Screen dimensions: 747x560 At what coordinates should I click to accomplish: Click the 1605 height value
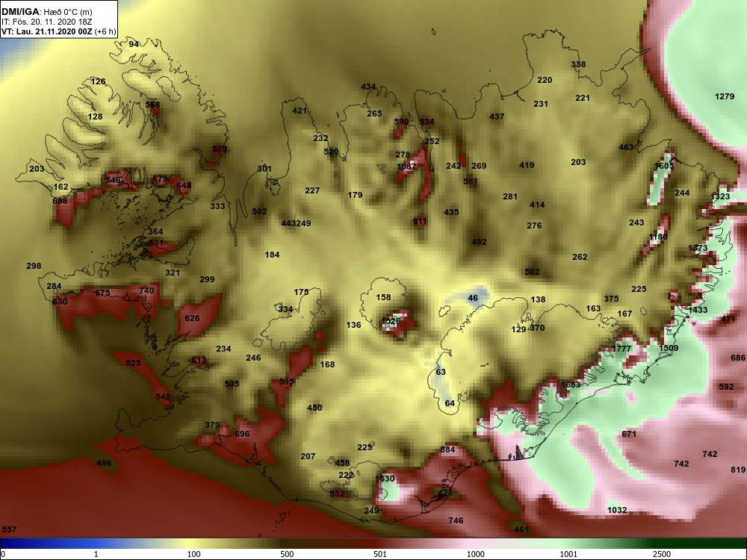point(664,166)
